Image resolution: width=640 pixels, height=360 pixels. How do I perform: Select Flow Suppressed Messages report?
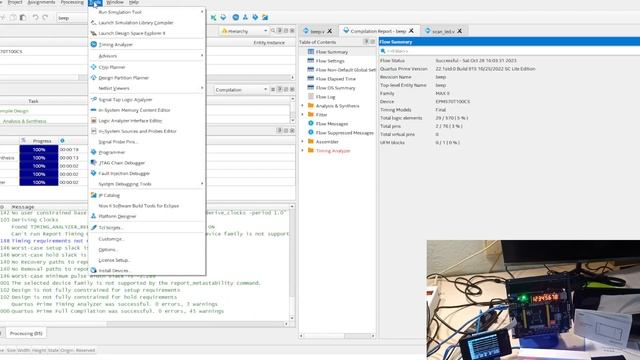click(x=344, y=133)
